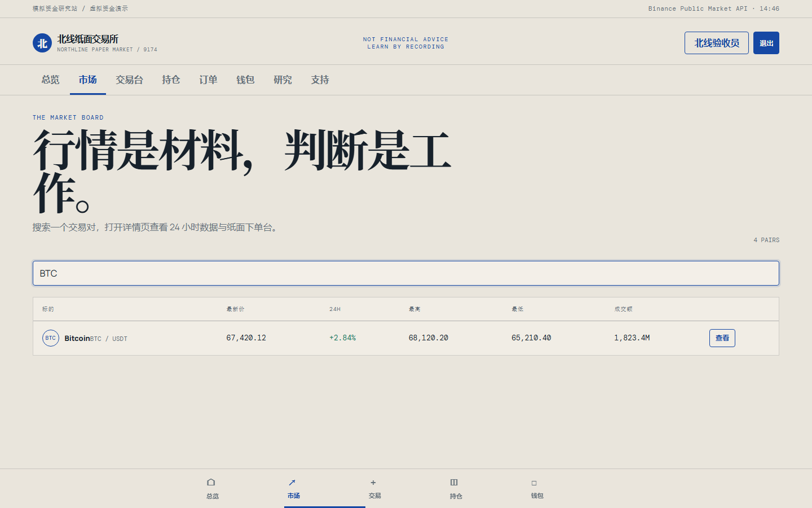Click the 最新价 column header

coord(236,309)
